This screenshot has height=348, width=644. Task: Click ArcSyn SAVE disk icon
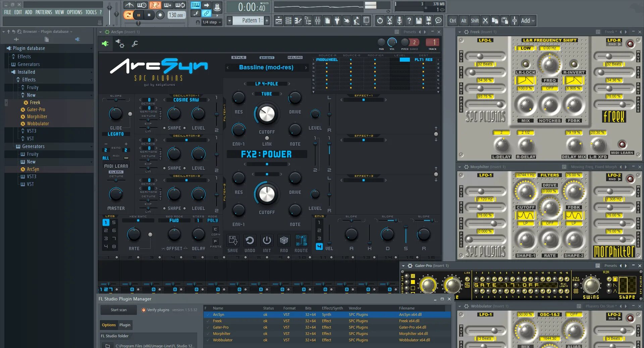(233, 240)
